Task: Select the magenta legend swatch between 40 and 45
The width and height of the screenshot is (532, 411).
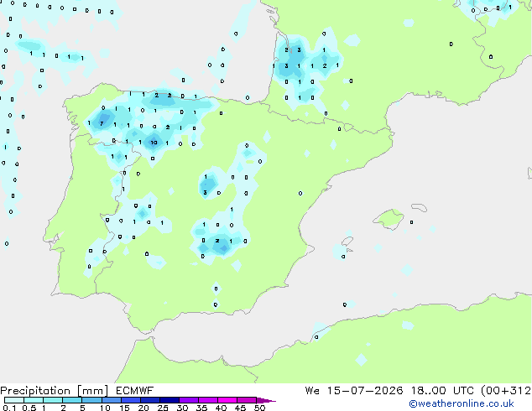Action: 227,400
